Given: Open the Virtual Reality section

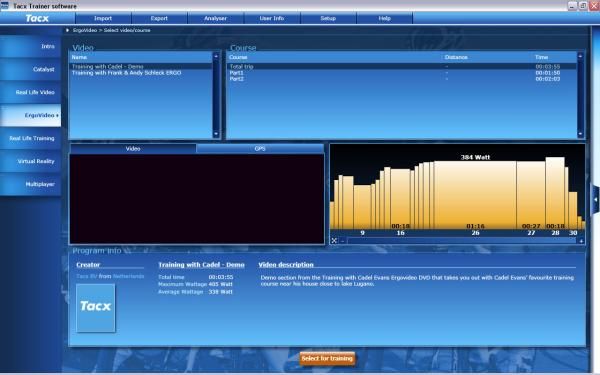Looking at the screenshot, I should [x=30, y=161].
